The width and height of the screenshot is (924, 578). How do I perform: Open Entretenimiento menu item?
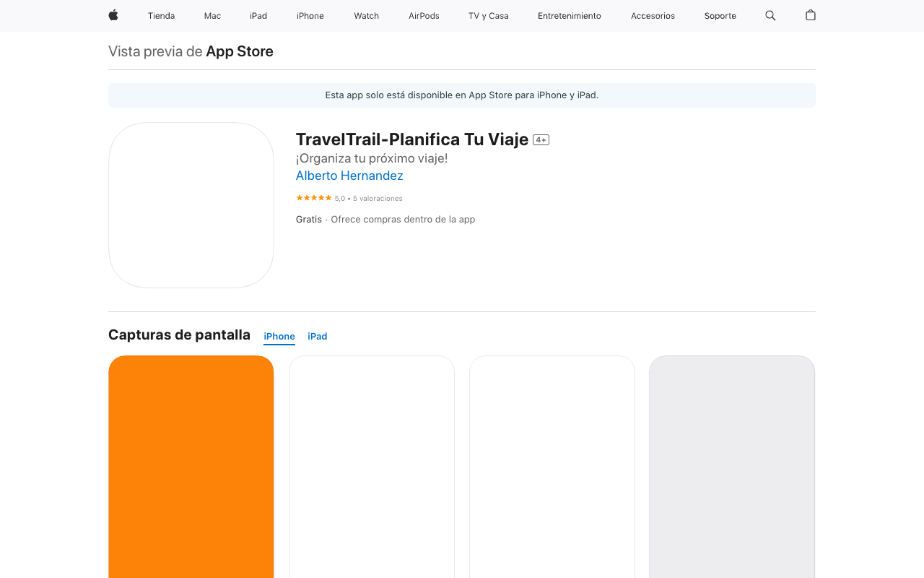click(x=570, y=16)
